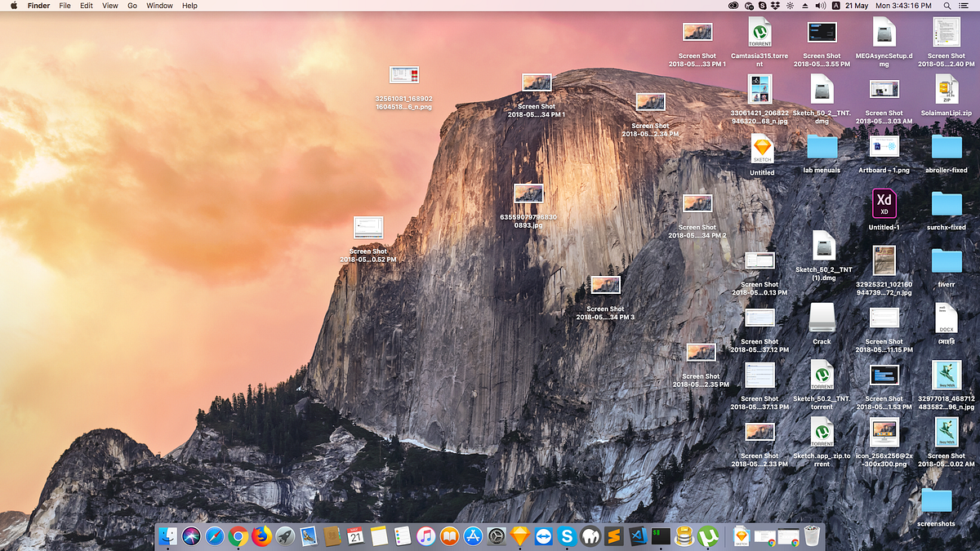Open iBooks from the Dock
Image resolution: width=980 pixels, height=551 pixels.
coord(449,536)
